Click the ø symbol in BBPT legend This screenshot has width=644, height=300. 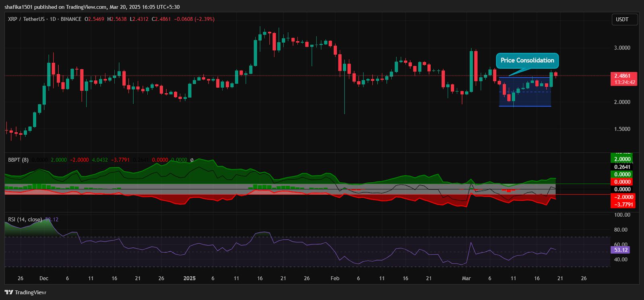coord(192,160)
